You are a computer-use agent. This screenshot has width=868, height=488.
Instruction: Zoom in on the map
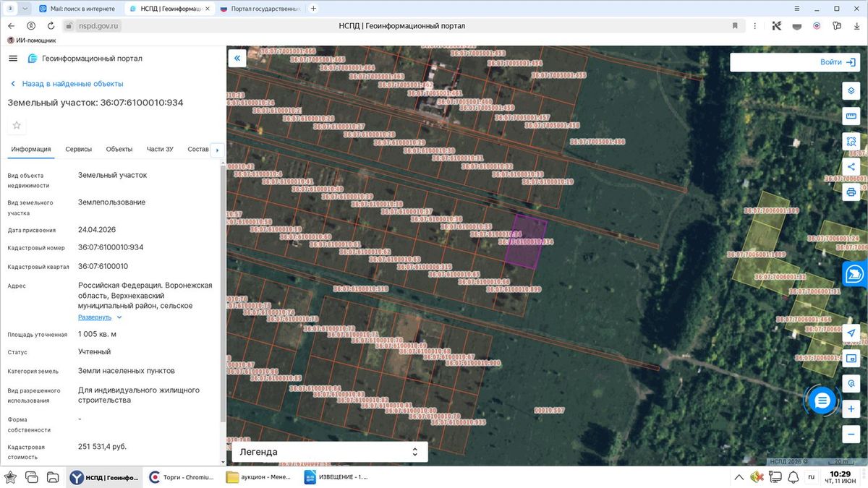tap(851, 409)
